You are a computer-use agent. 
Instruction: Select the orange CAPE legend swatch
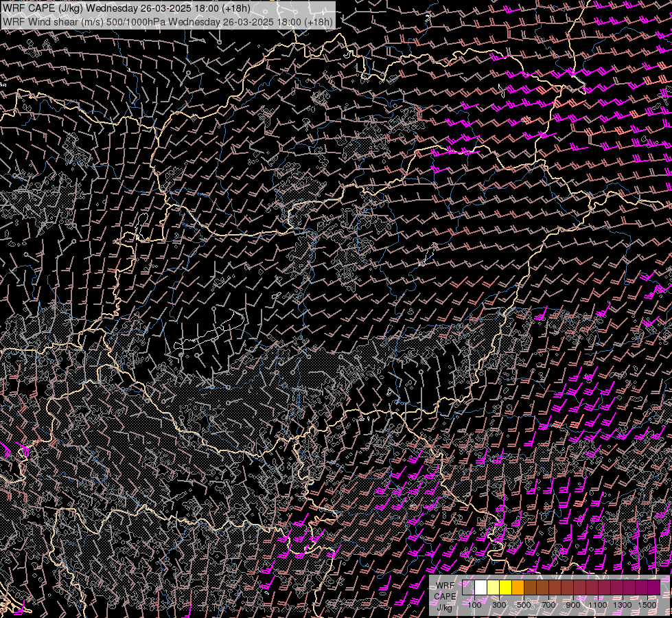518,588
